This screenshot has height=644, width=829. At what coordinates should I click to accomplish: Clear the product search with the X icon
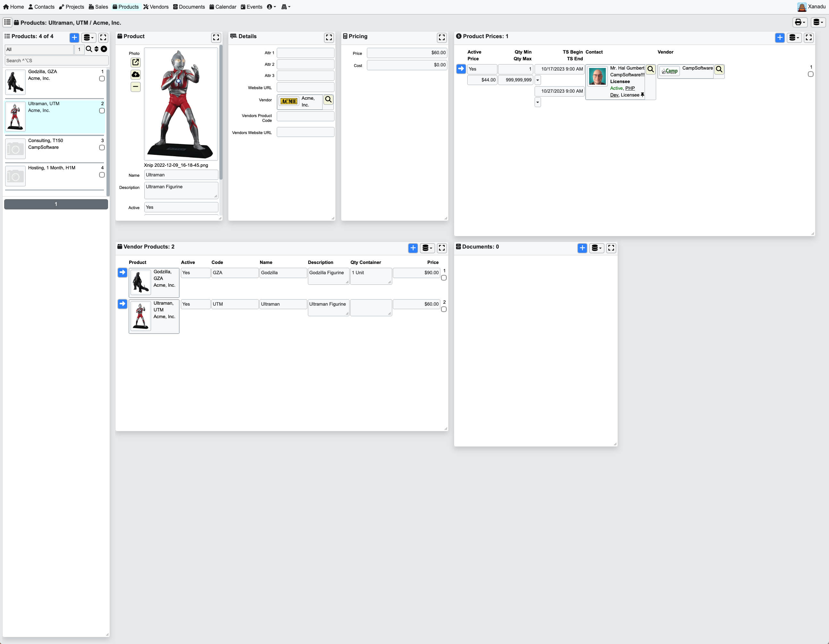coord(104,49)
